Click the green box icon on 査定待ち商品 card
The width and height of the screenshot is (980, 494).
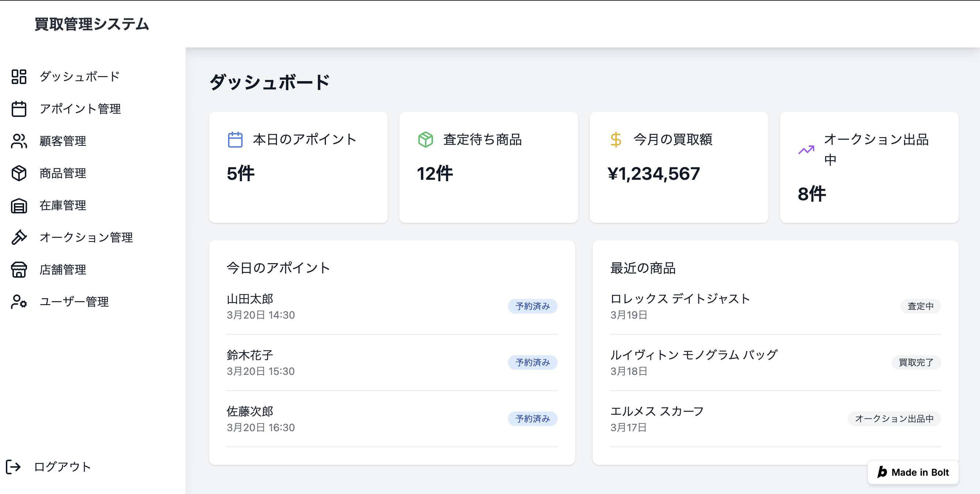click(425, 140)
